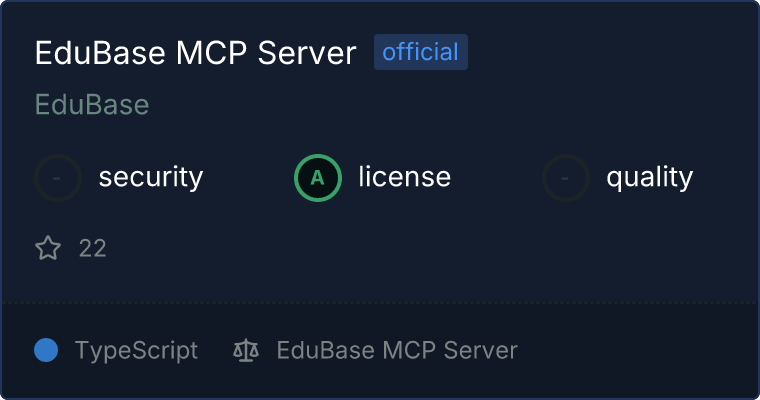Click the balance scale license icon
Image resolution: width=760 pixels, height=400 pixels.
[246, 350]
